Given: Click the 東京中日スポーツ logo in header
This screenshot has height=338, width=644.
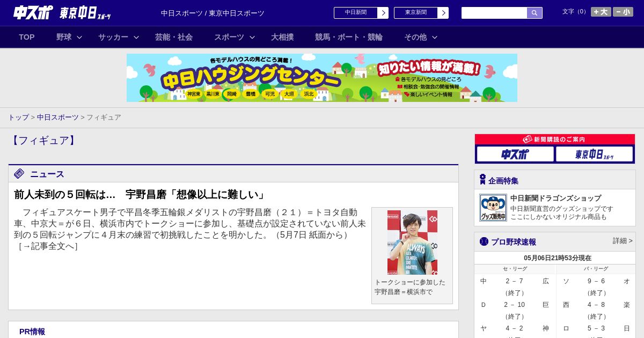Looking at the screenshot, I should point(85,13).
